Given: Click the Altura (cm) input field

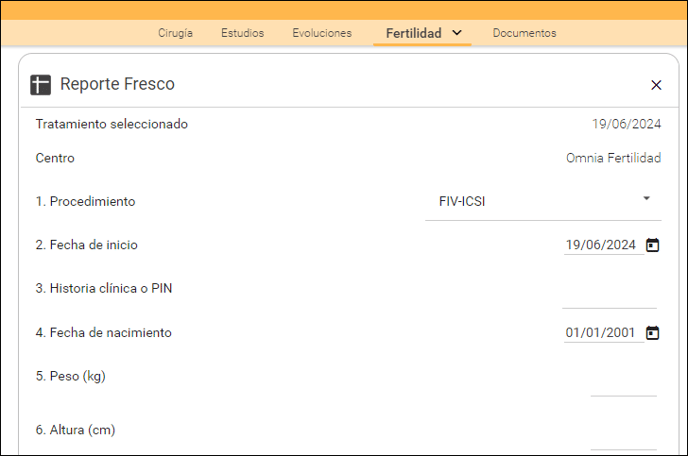Looking at the screenshot, I should pos(624,438).
